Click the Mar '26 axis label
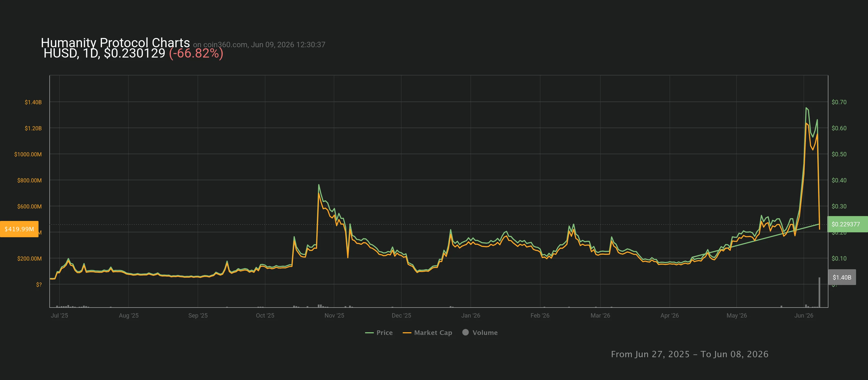The height and width of the screenshot is (380, 868). pyautogui.click(x=600, y=315)
